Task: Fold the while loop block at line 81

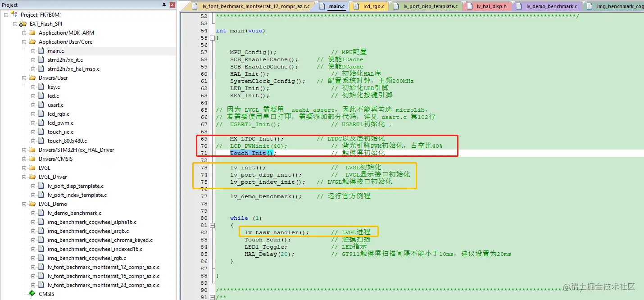Action: pos(212,225)
